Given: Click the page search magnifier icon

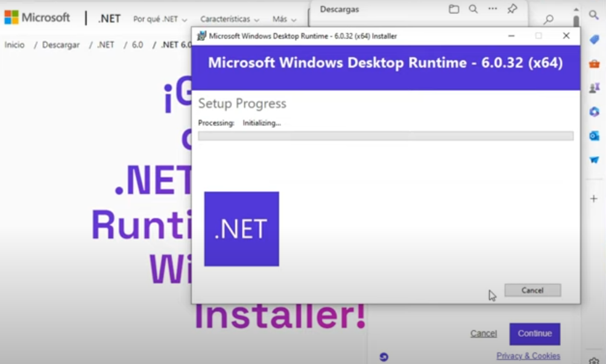Looking at the screenshot, I should tap(548, 19).
